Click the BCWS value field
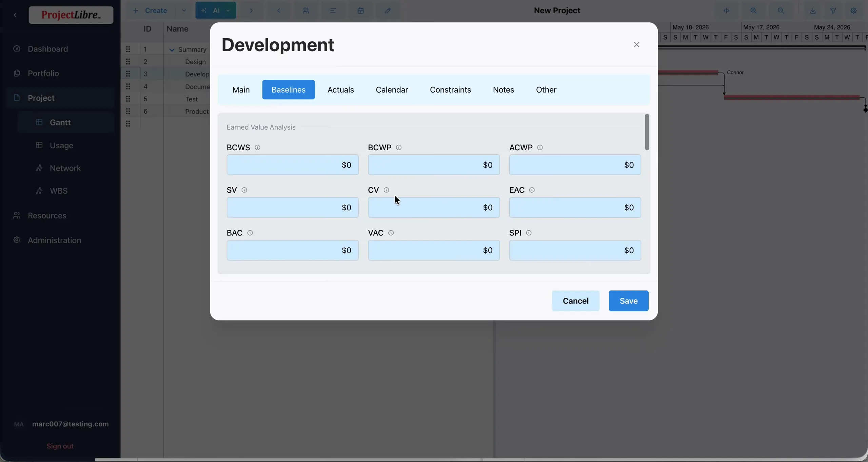This screenshot has height=462, width=868. pos(293,165)
